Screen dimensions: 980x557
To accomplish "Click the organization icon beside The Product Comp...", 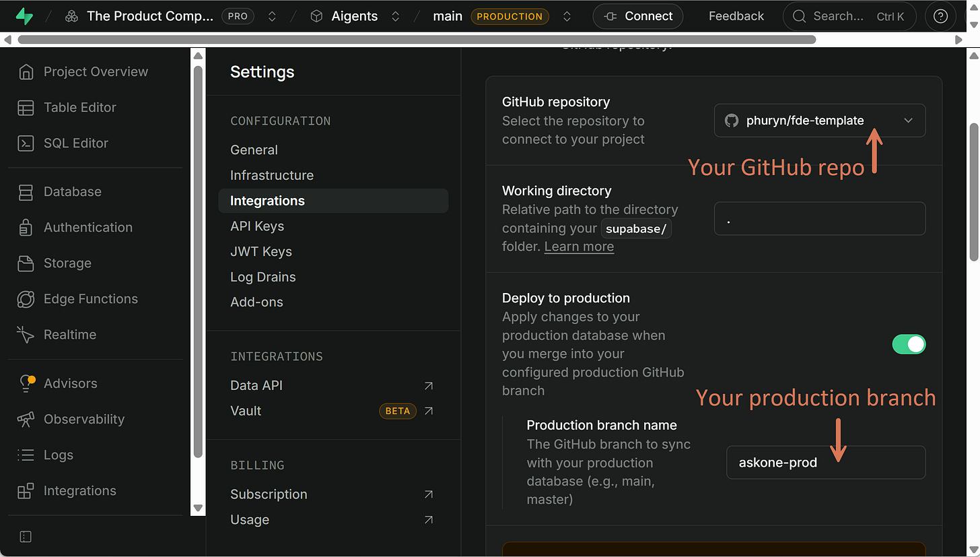I will coord(71,16).
